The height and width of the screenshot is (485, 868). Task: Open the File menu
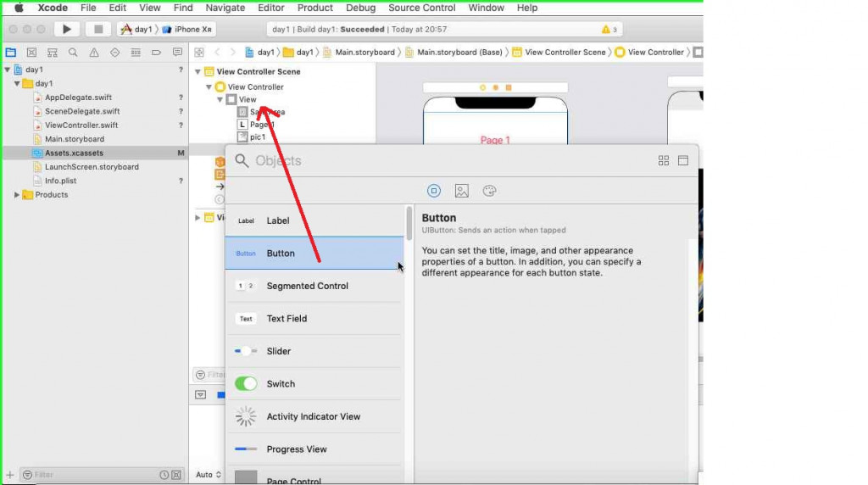88,8
